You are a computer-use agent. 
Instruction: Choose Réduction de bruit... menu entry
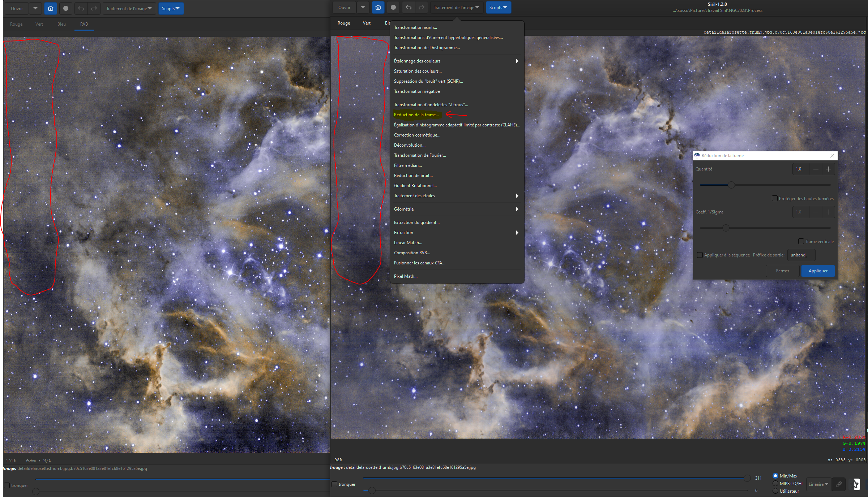[413, 176]
